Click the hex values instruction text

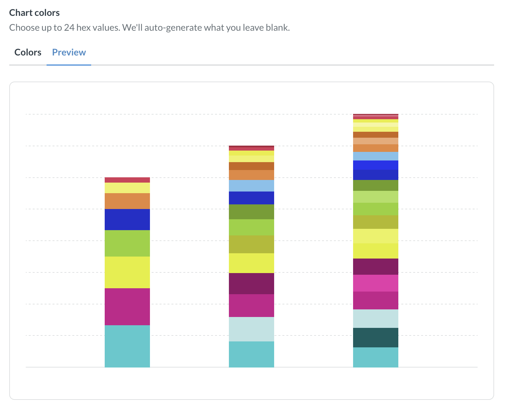coord(149,27)
